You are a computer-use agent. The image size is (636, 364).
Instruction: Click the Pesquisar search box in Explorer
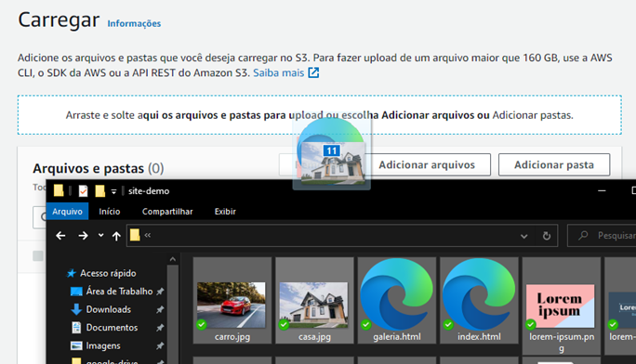tap(602, 236)
